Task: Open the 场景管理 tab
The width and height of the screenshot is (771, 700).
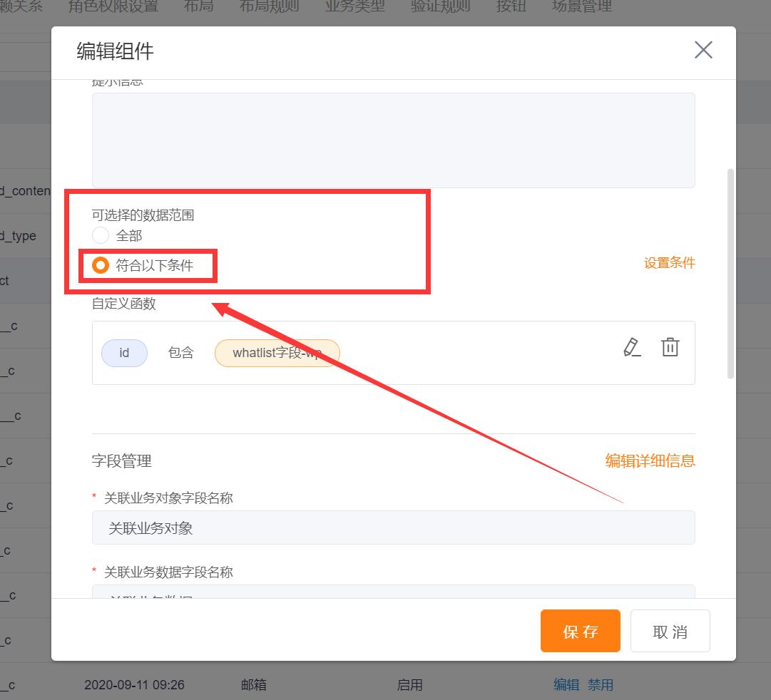Action: tap(582, 6)
